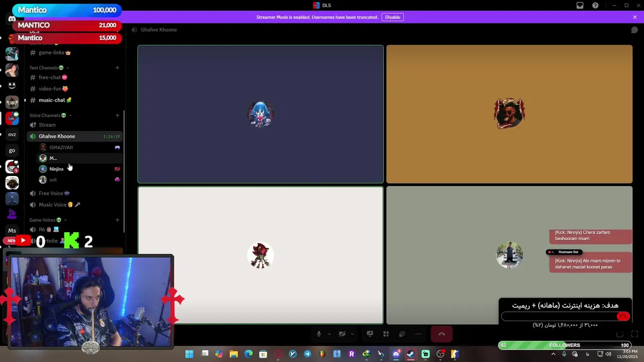Disable Streamer Mode
The image size is (644, 362).
(392, 17)
